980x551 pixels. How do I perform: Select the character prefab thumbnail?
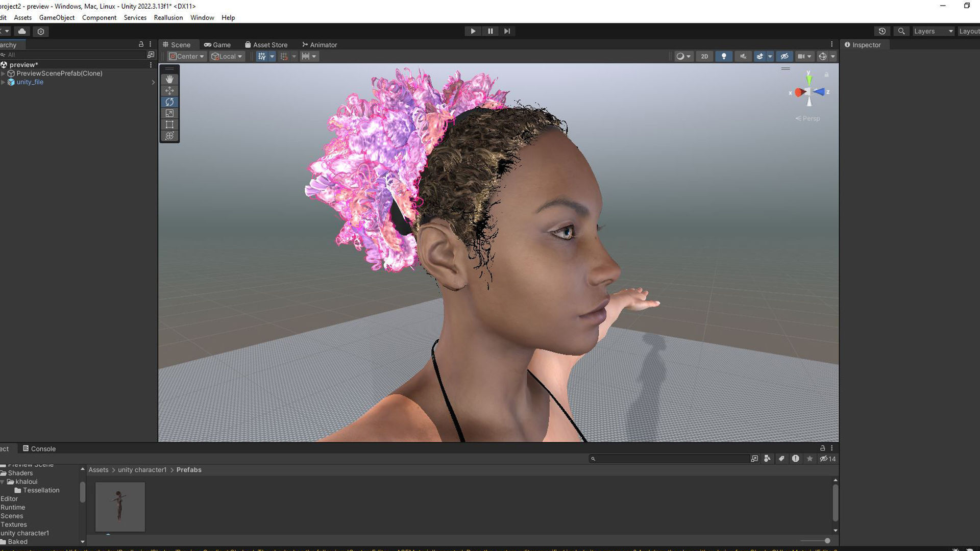tap(120, 507)
